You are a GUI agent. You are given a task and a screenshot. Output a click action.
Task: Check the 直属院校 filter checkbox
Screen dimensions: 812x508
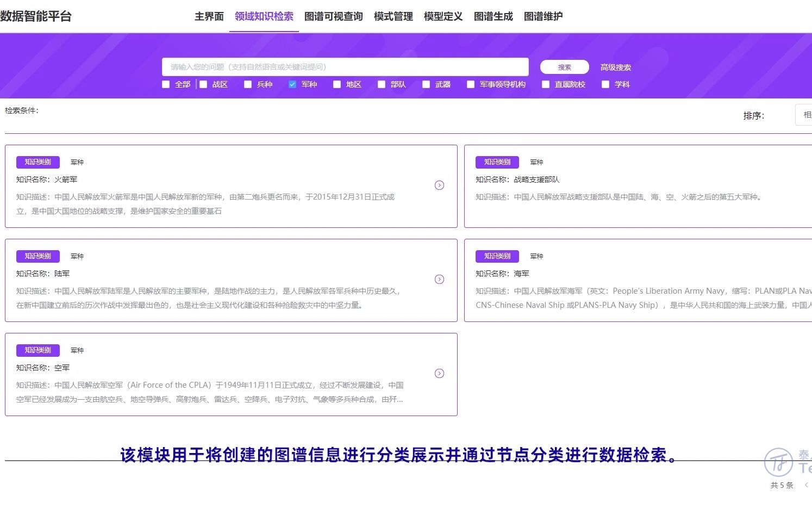pyautogui.click(x=546, y=84)
